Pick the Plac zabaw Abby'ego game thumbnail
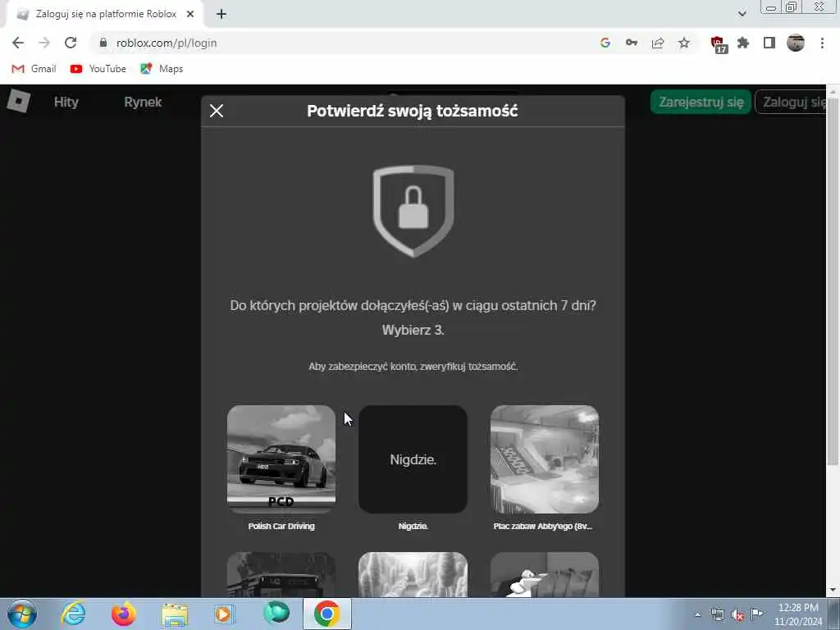This screenshot has height=630, width=840. pos(545,459)
